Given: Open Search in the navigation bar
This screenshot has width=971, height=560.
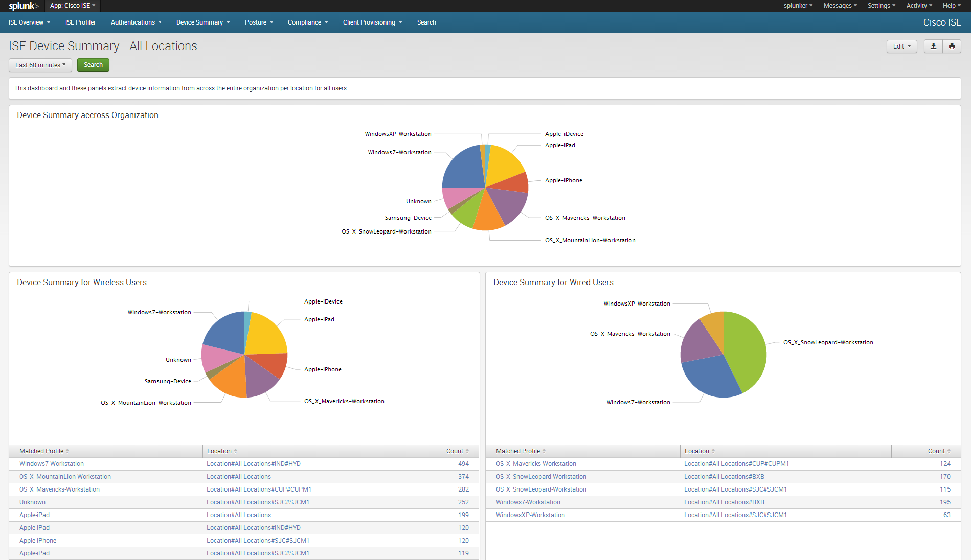Looking at the screenshot, I should click(x=426, y=22).
